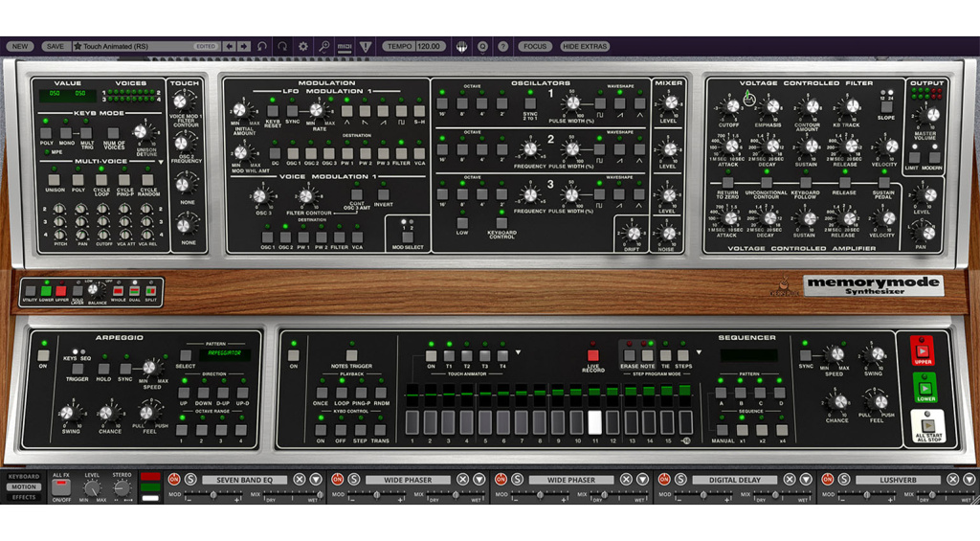980x541 pixels.
Task: Toggle the All FX on/off switch
Action: [x=60, y=487]
